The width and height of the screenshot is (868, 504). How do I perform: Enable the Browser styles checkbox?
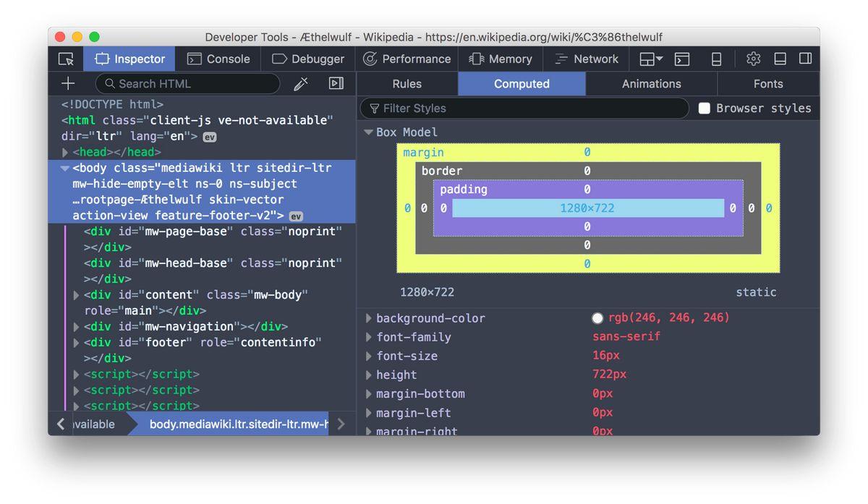click(x=704, y=108)
